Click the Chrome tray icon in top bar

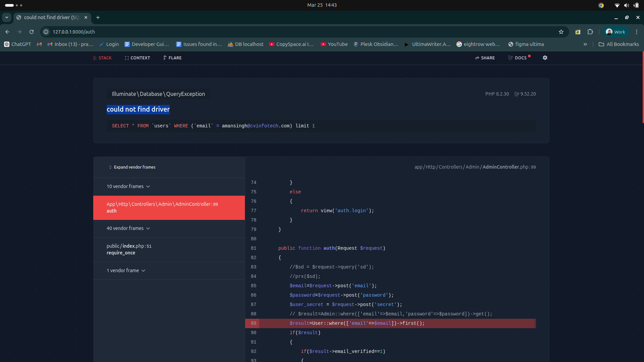[601, 5]
